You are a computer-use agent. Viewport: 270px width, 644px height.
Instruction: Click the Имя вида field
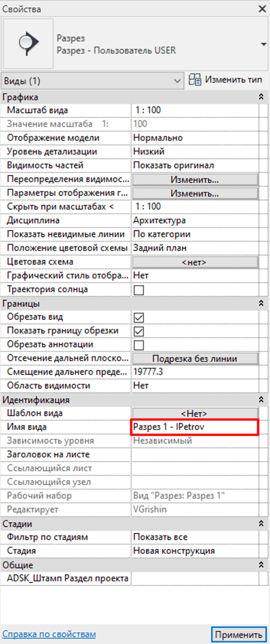(x=195, y=427)
